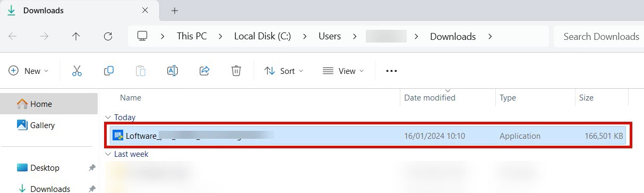Open a new tab with plus button

(175, 11)
